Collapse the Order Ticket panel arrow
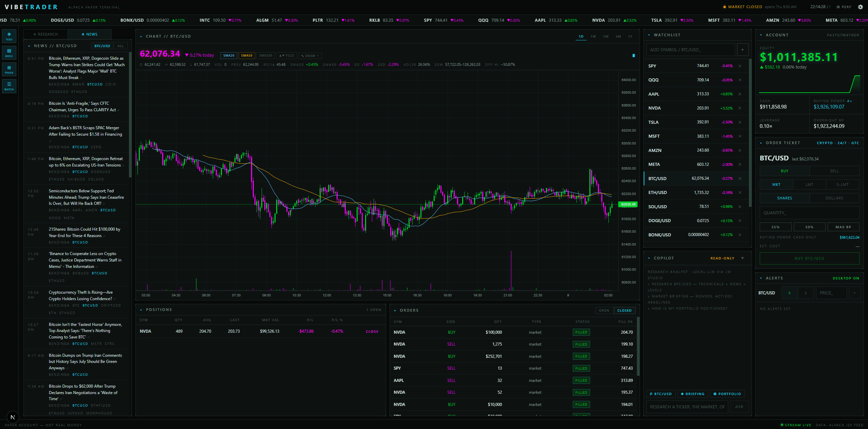The height and width of the screenshot is (429, 868). [x=761, y=143]
